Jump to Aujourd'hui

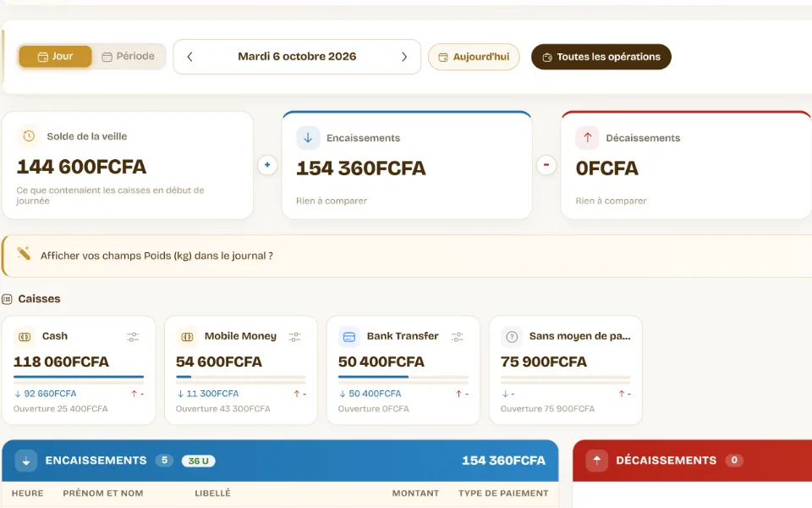coord(474,57)
